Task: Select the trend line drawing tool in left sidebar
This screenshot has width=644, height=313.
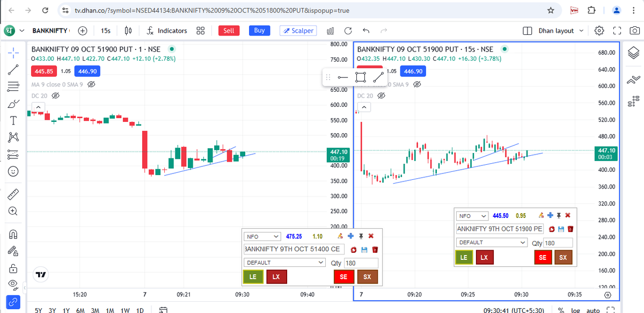Action: (13, 69)
